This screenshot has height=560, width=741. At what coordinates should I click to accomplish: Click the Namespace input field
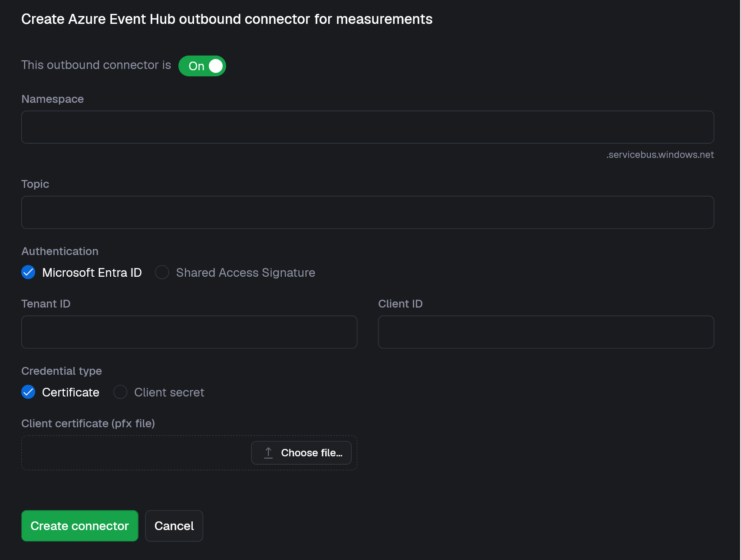368,127
